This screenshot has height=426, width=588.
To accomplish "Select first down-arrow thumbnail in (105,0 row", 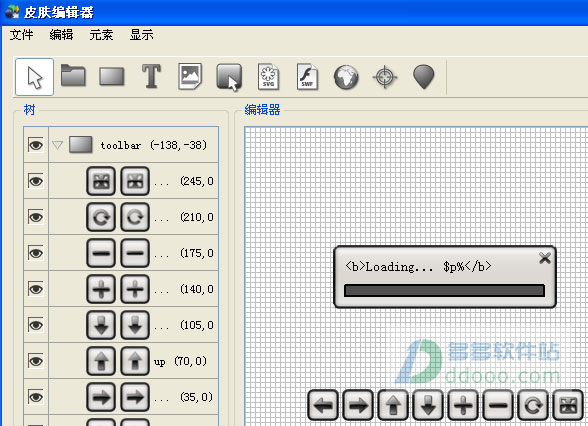I will pyautogui.click(x=101, y=325).
